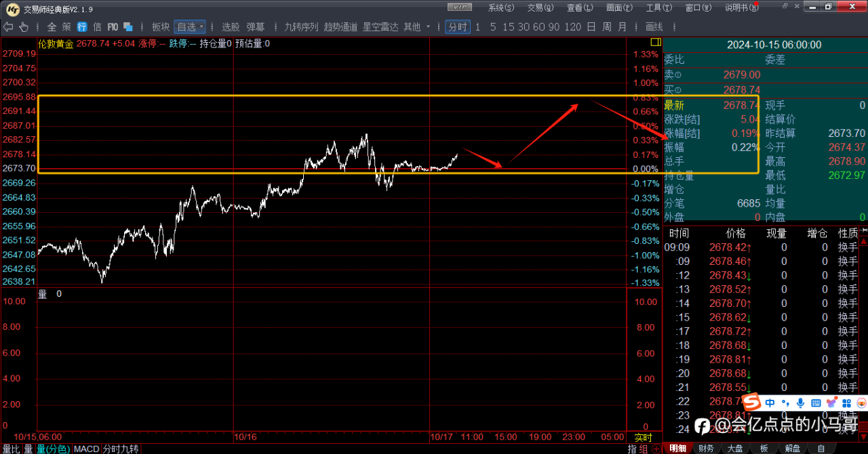This screenshot has width=868, height=454.
Task: Toggle the yellow side-panel icon above chart
Action: [x=655, y=42]
